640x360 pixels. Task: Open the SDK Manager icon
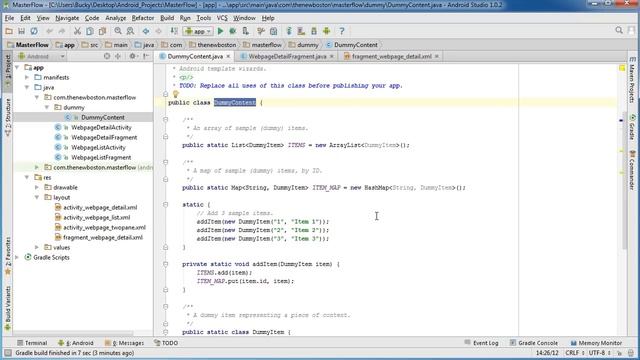pyautogui.click(x=314, y=31)
